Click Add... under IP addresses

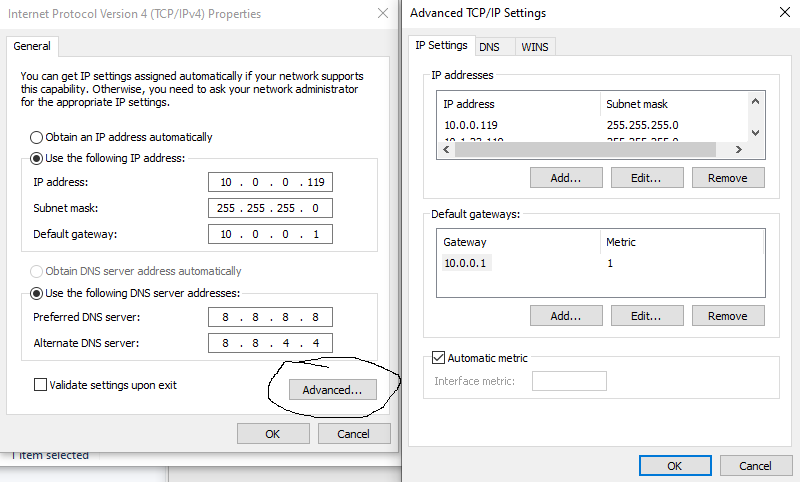coord(566,177)
